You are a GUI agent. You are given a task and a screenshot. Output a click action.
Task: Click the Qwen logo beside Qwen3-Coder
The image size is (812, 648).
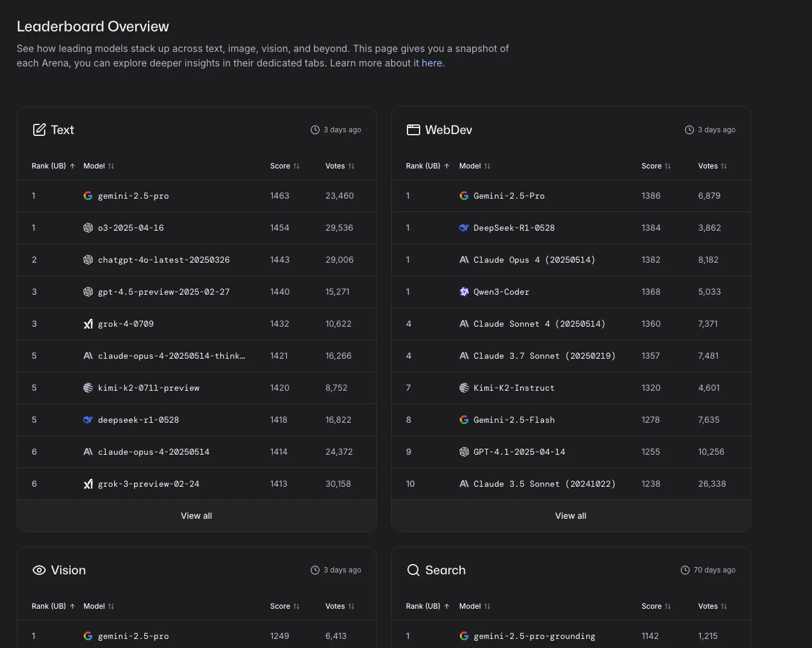(x=464, y=292)
